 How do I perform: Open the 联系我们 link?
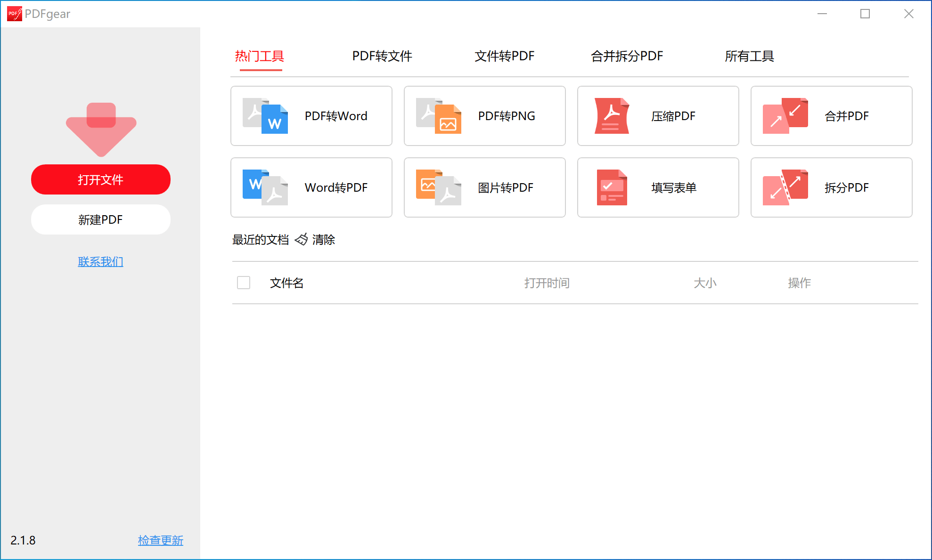(x=100, y=261)
